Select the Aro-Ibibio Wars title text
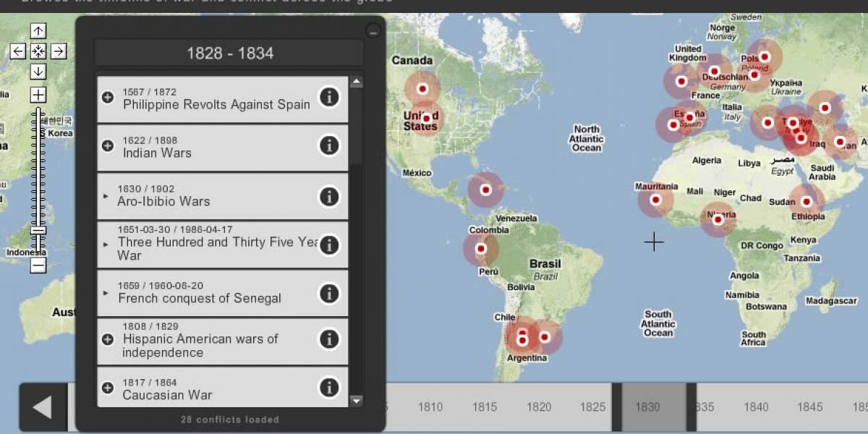Screen dimensions: 868x434 [x=163, y=201]
